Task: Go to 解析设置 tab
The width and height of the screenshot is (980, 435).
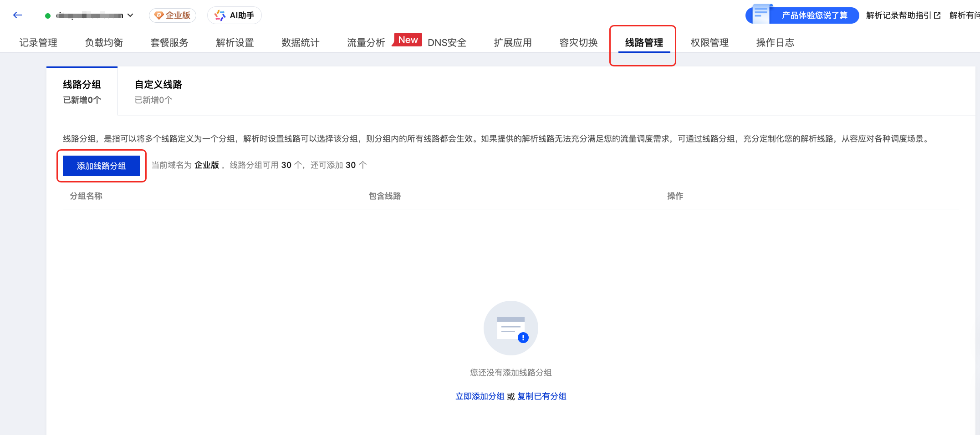Action: [235, 43]
